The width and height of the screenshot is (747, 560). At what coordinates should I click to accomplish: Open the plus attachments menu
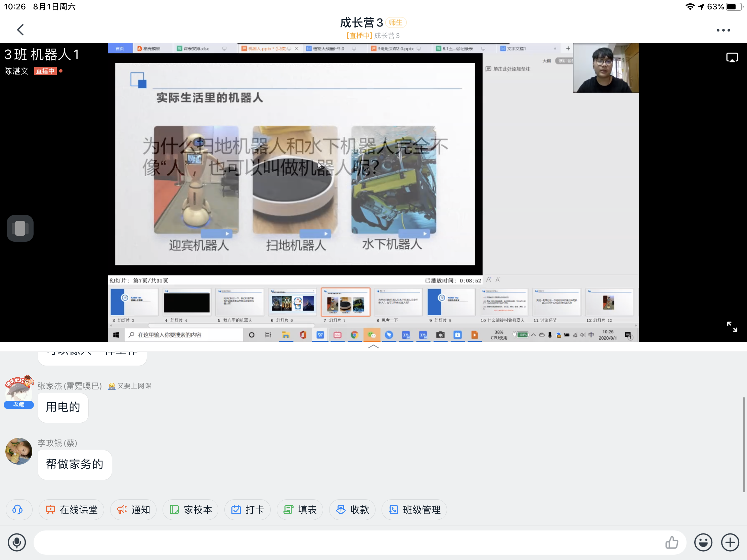[730, 543]
